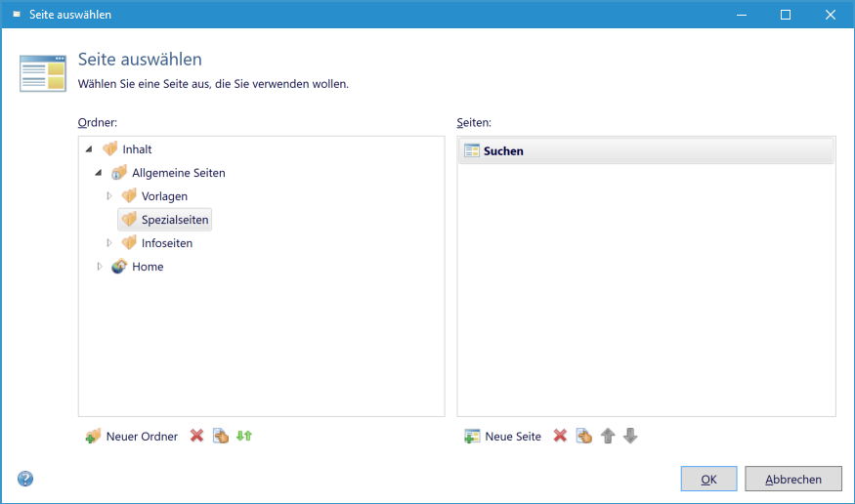Click the page copy icon below Seiten list

(584, 436)
